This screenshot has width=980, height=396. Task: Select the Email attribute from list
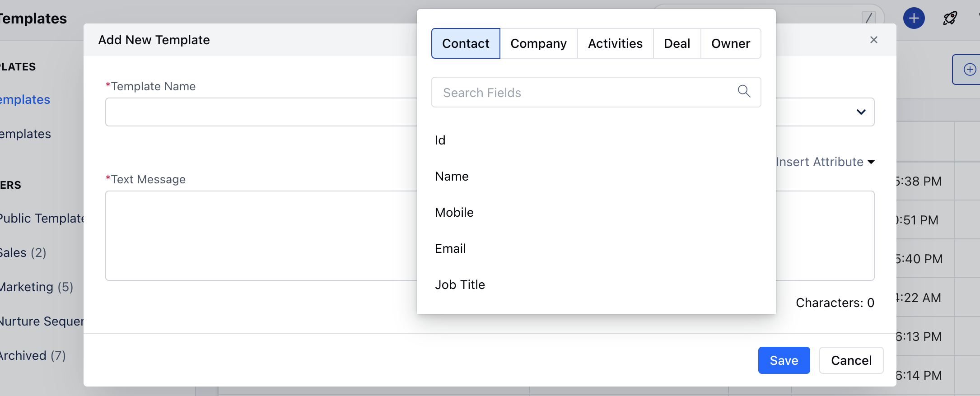(x=450, y=248)
